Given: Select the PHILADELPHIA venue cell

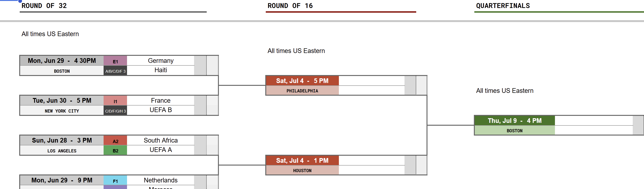Looking at the screenshot, I should coord(302,91).
